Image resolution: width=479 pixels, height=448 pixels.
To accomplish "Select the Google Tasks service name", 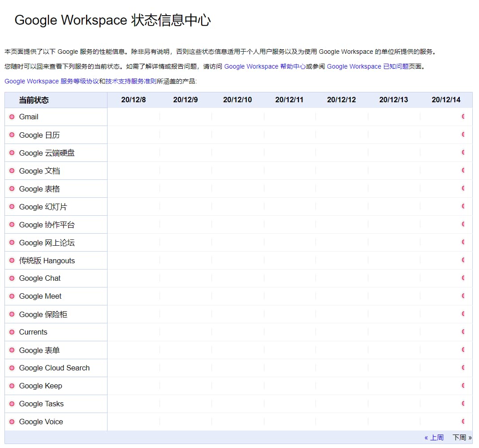I will click(x=41, y=404).
